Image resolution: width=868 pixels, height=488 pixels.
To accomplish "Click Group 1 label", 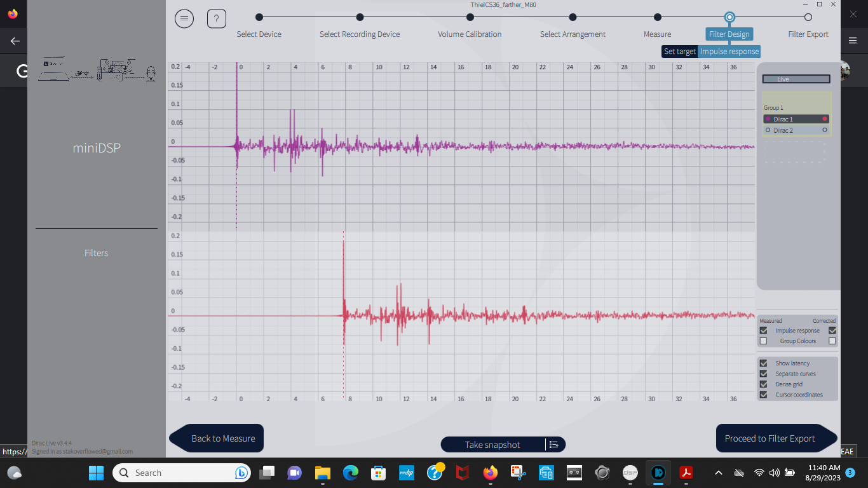I will tap(773, 108).
